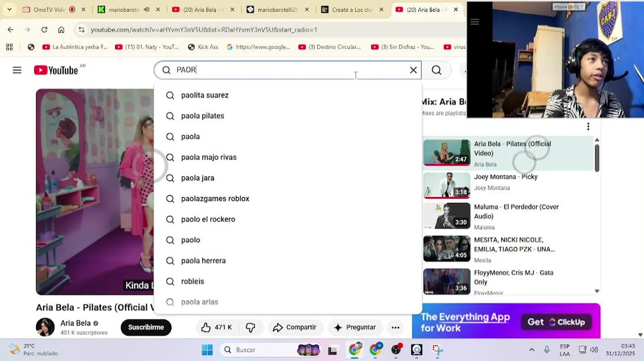Reload the current page
Image resolution: width=644 pixels, height=361 pixels.
[x=44, y=30]
